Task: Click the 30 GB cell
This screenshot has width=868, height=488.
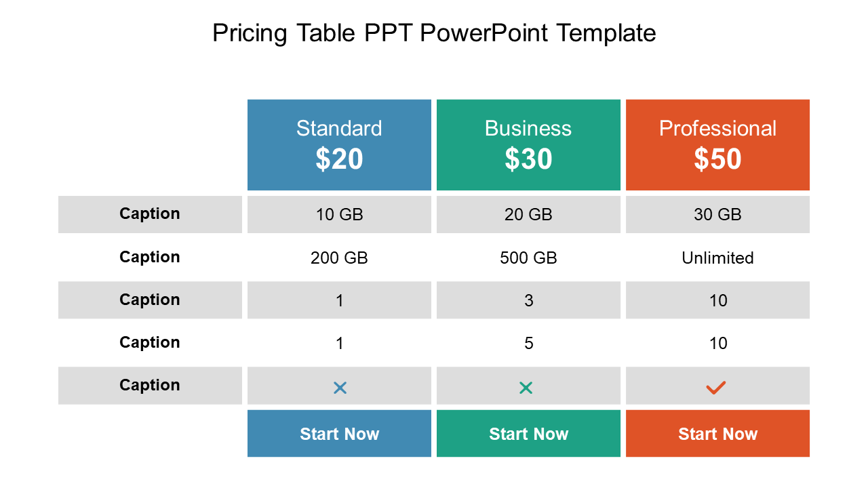Action: (717, 215)
